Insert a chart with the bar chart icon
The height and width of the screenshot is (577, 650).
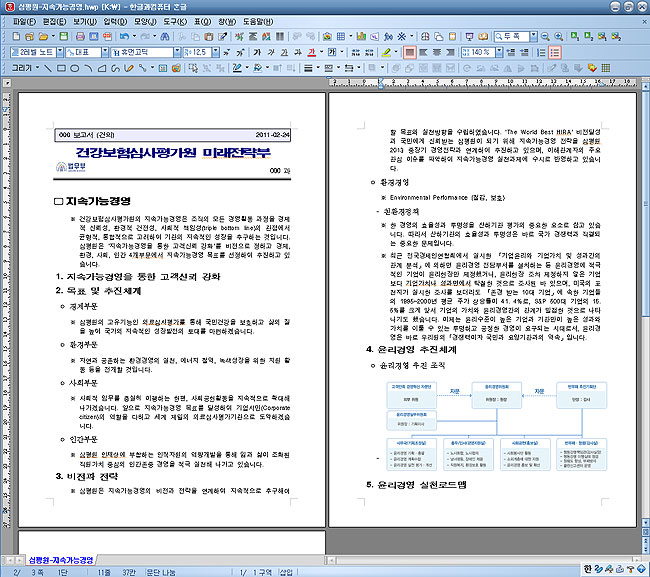(x=361, y=36)
